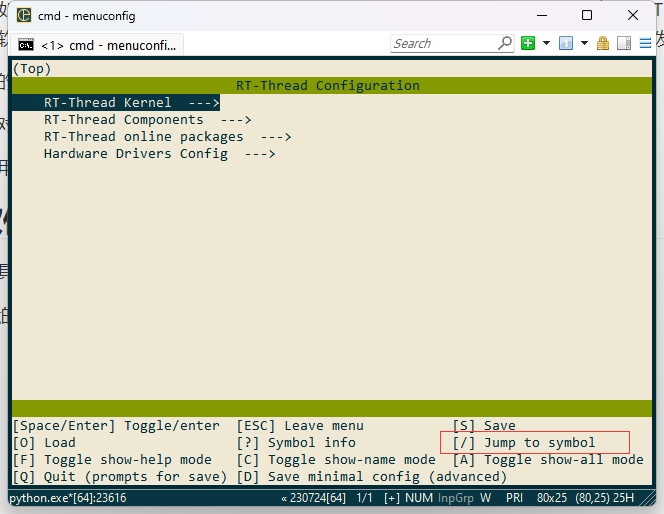
Task: Open RT-Thread Components submenu
Action: pos(147,120)
